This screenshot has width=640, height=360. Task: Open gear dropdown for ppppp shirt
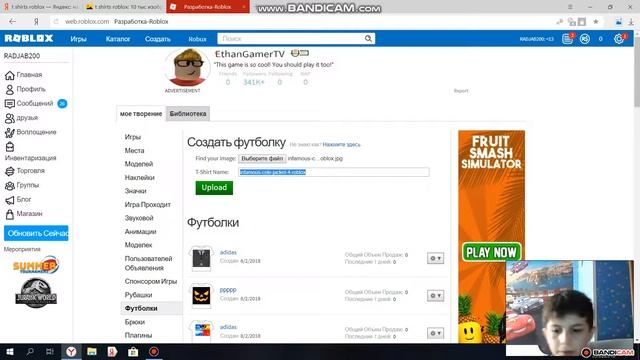(436, 296)
